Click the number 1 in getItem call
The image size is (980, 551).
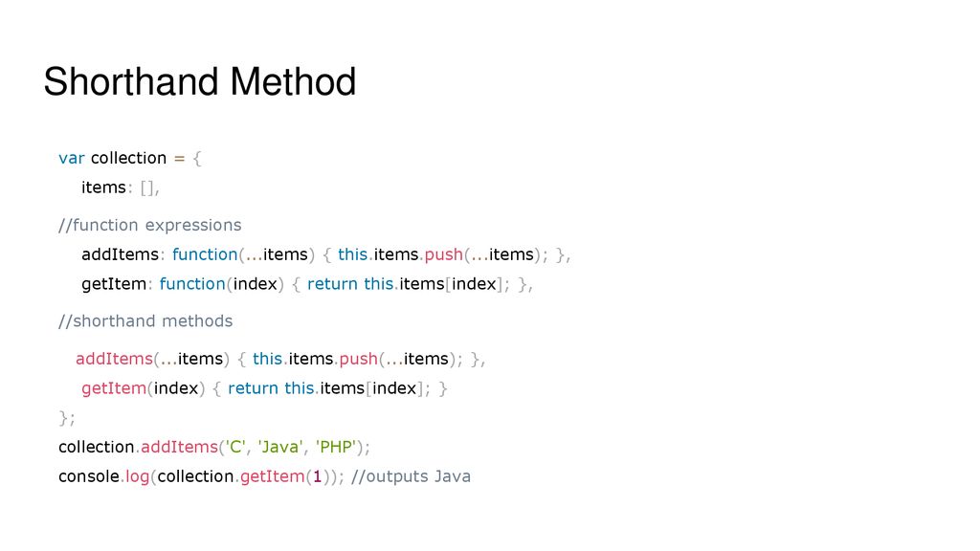coord(317,476)
